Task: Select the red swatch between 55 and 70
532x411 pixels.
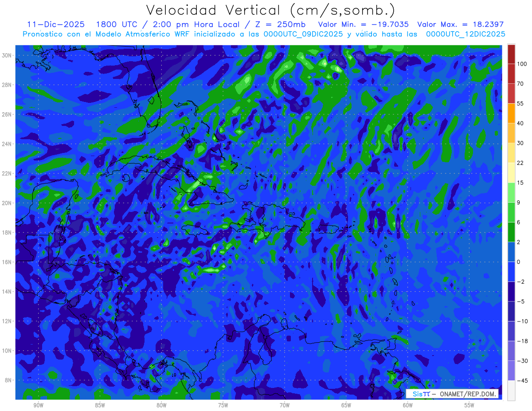Action: 511,94
